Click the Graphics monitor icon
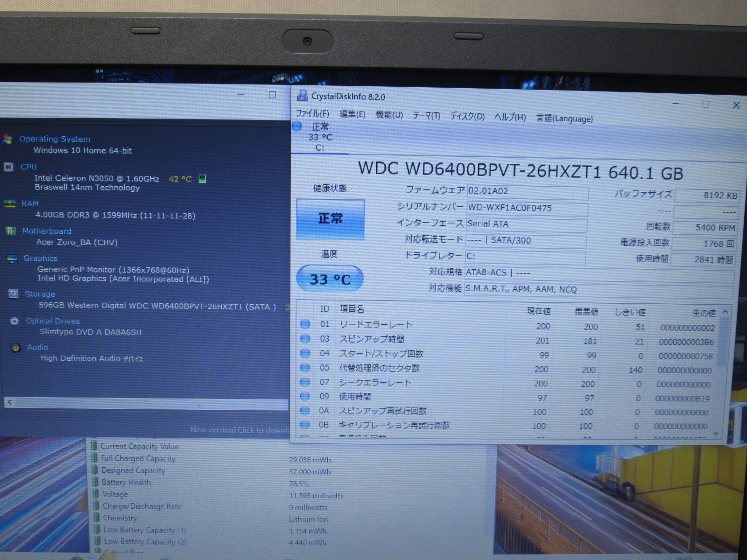Viewport: 747px width, 560px height. coord(12,259)
